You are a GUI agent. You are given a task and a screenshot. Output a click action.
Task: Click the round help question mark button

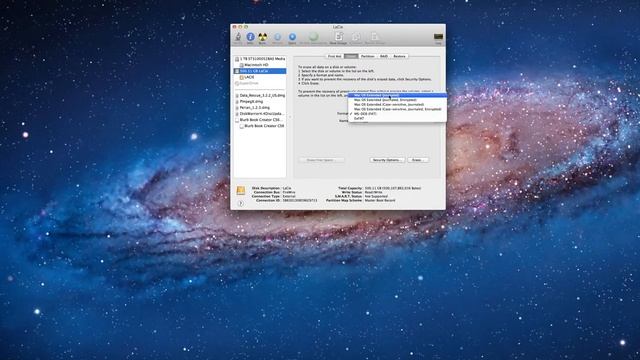[240, 203]
